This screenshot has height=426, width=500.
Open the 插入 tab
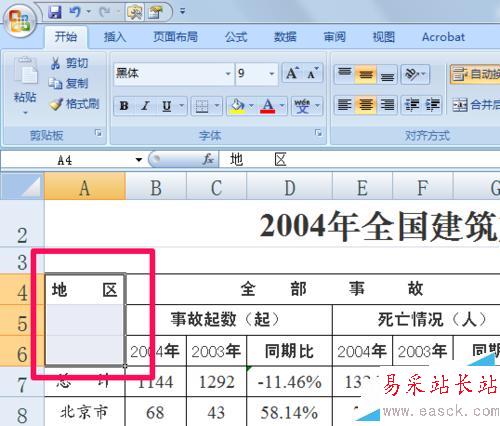coord(115,37)
